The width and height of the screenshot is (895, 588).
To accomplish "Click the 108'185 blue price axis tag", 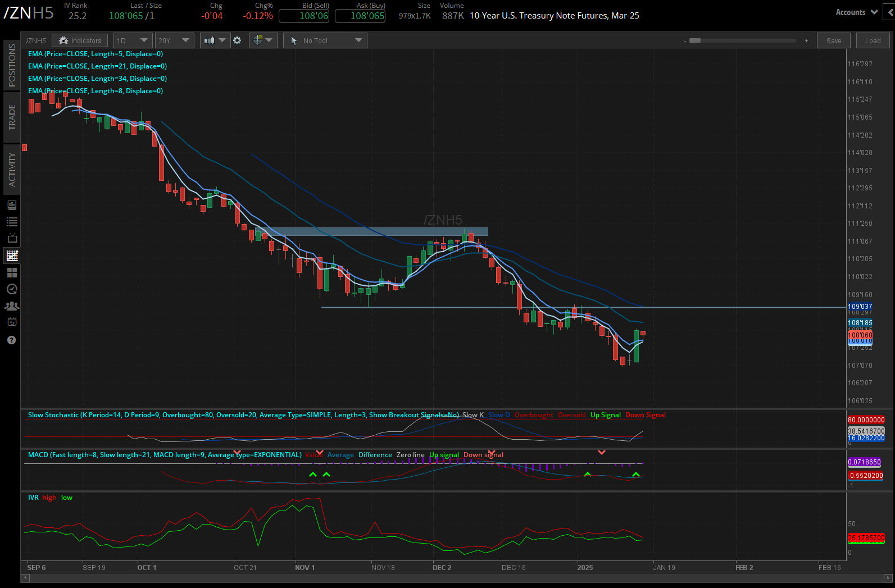I will 860,323.
